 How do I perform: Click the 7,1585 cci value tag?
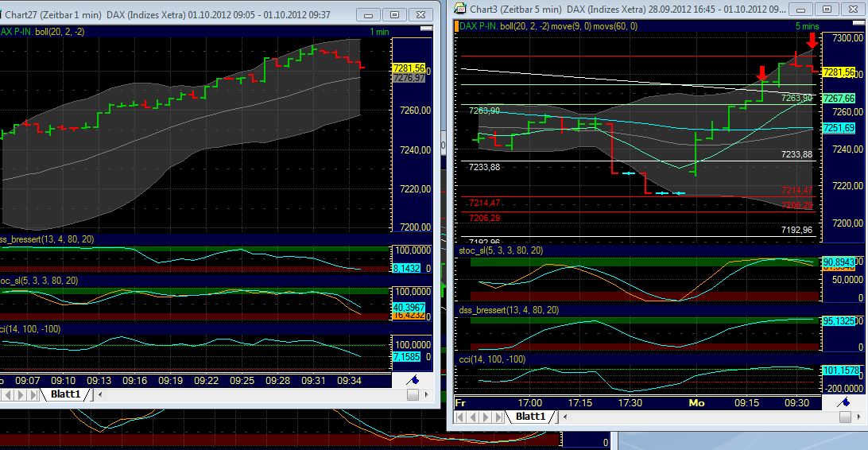coord(406,357)
